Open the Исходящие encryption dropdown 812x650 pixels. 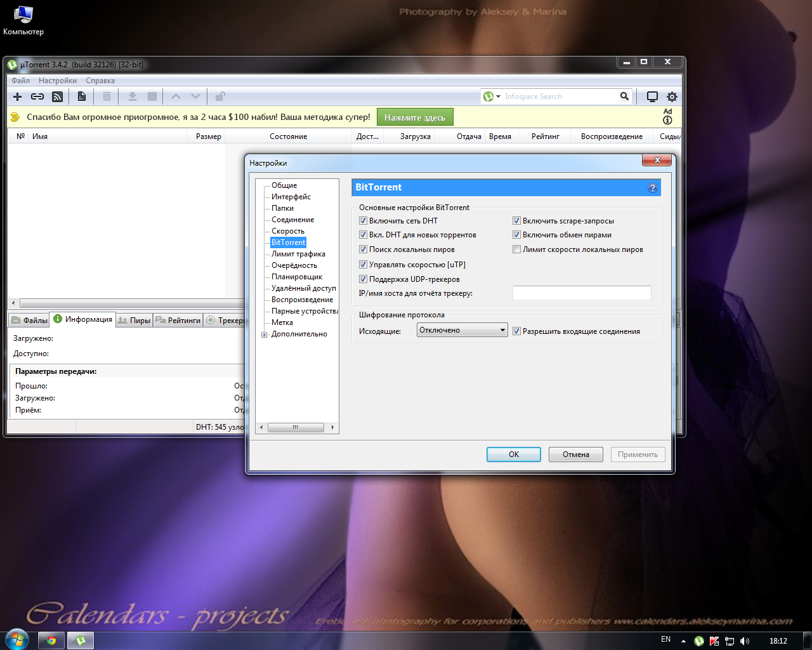pos(462,330)
